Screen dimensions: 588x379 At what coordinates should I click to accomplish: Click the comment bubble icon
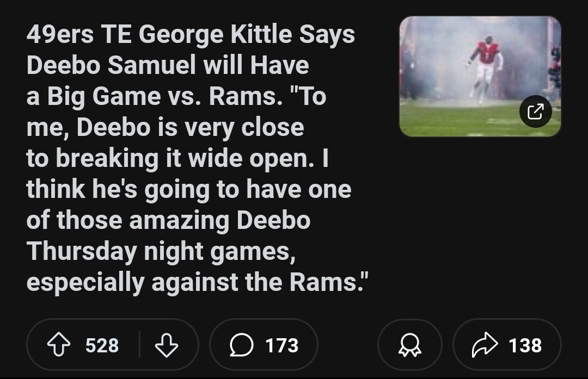[241, 345]
